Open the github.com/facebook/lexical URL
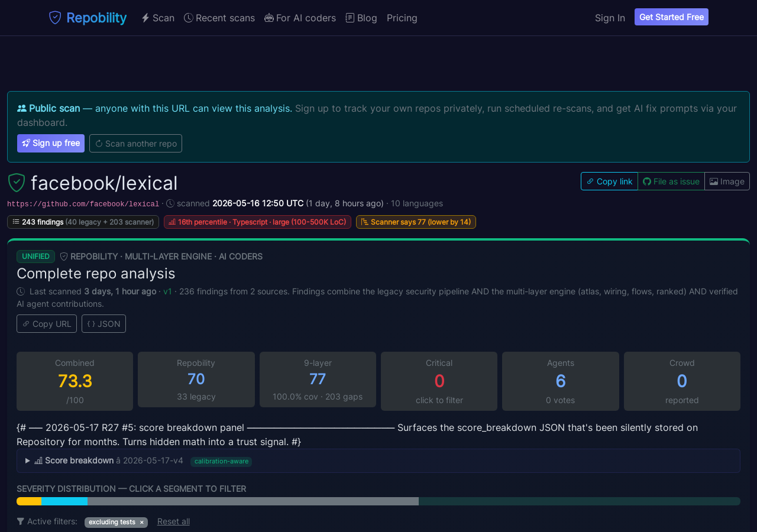The height and width of the screenshot is (532, 757). 83,204
